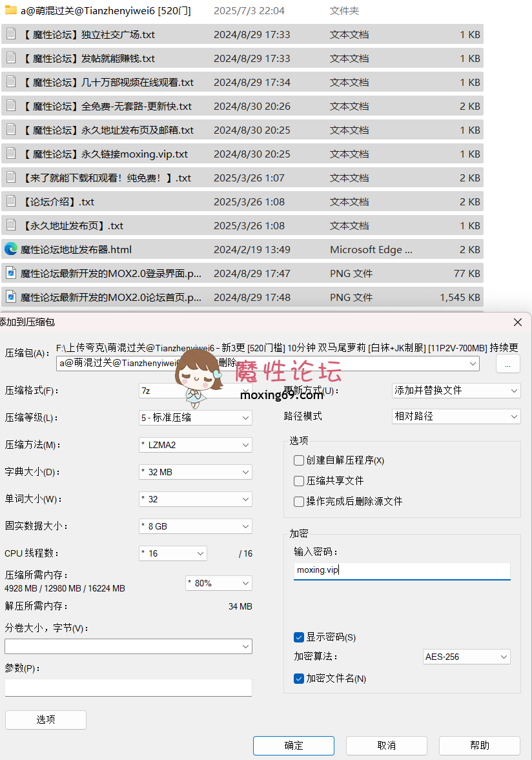Open CPU 线程数 dropdown showing 16
The image size is (532, 760).
pyautogui.click(x=173, y=553)
